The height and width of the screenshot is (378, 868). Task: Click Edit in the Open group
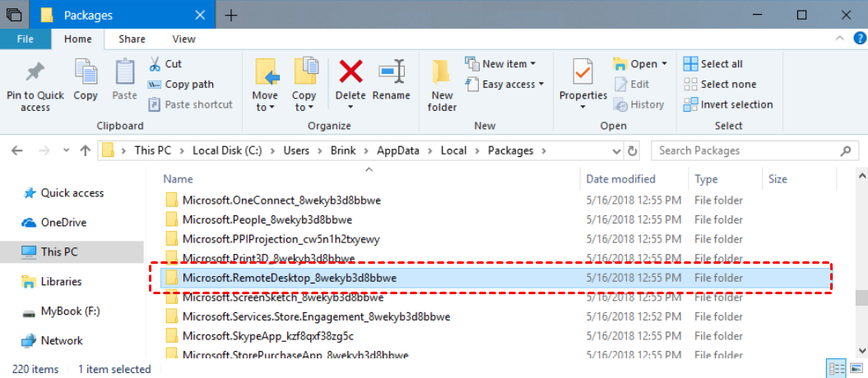pyautogui.click(x=632, y=85)
